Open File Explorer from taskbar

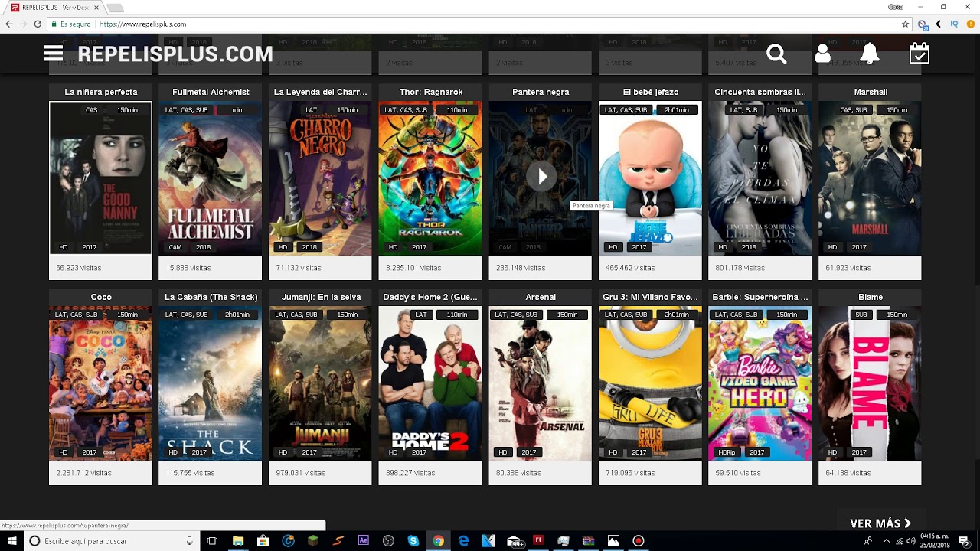click(238, 541)
